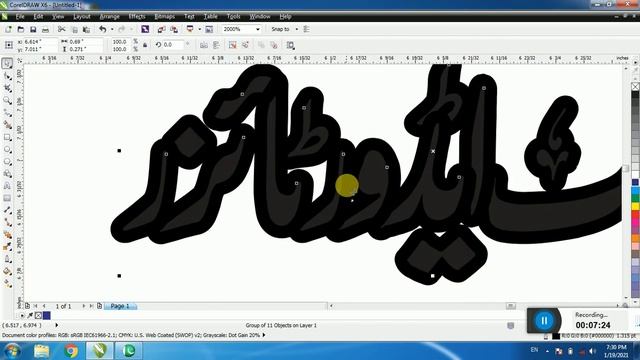The height and width of the screenshot is (360, 640).
Task: Click the Cut scissors icon
Action: [x=62, y=29]
